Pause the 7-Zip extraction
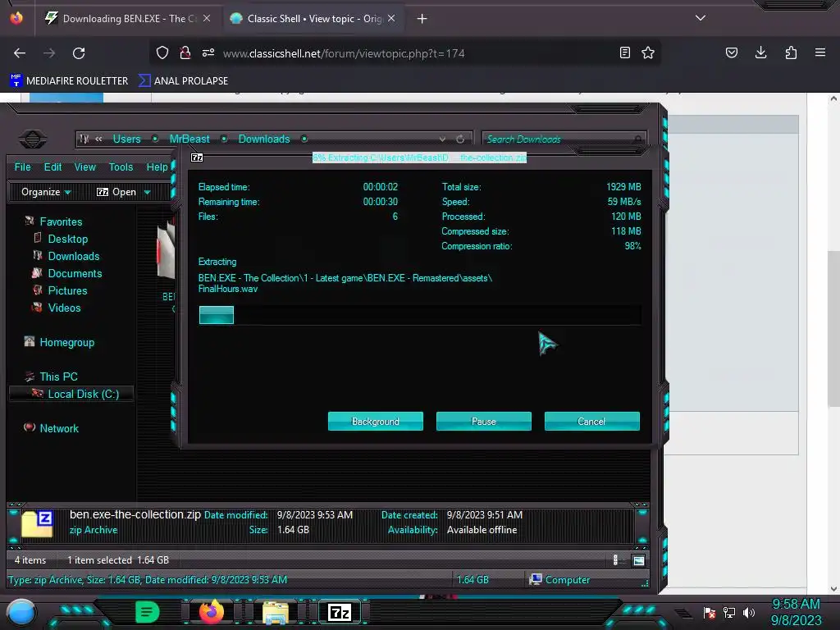This screenshot has height=630, width=840. point(484,421)
